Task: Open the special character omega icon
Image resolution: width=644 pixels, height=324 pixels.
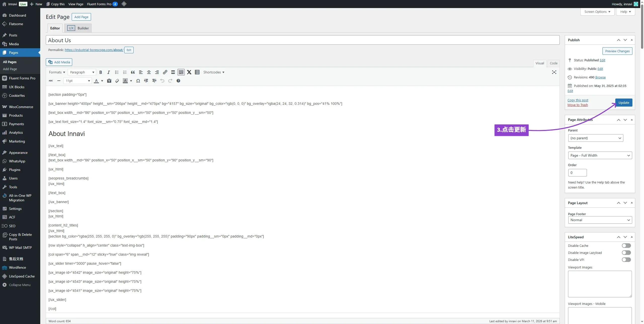Action: [x=138, y=81]
